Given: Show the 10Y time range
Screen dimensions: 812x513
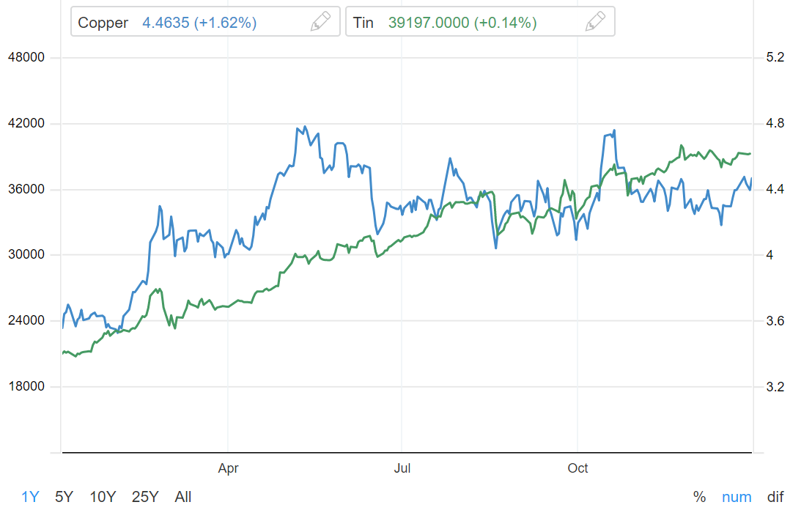Looking at the screenshot, I should point(103,497).
